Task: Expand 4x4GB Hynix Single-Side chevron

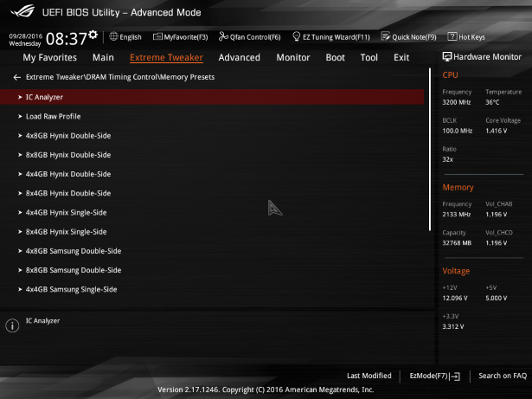Action: [20, 213]
